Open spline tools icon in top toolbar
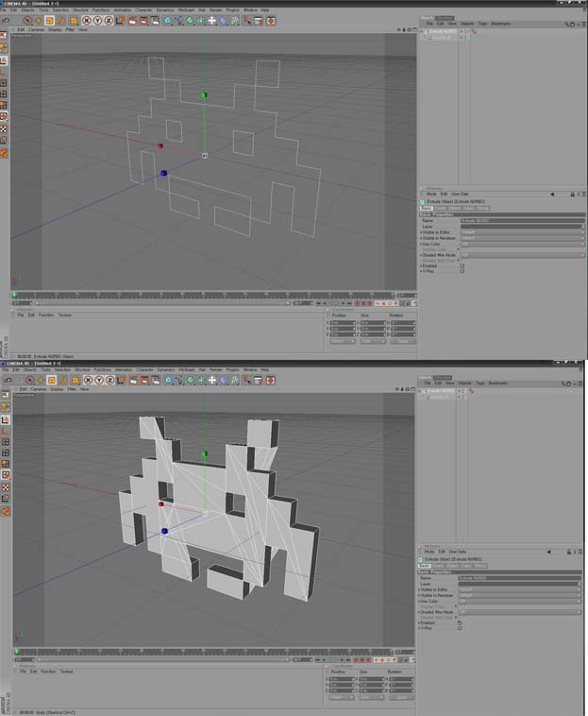The width and height of the screenshot is (588, 716). click(178, 21)
